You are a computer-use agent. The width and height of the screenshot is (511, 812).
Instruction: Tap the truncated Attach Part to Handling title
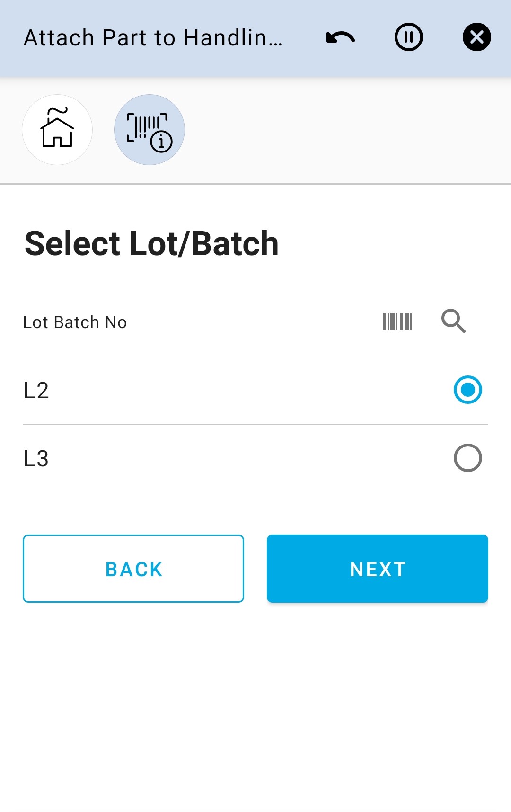coord(153,38)
